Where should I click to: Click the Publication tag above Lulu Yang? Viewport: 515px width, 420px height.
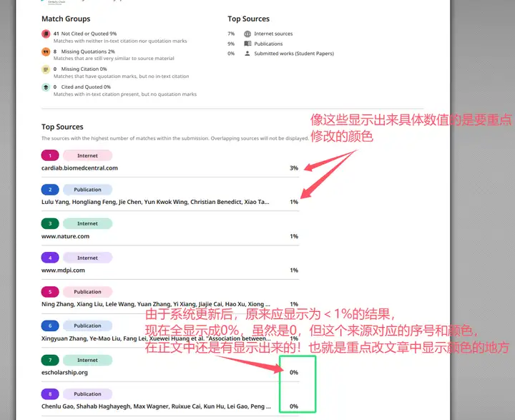coord(87,190)
